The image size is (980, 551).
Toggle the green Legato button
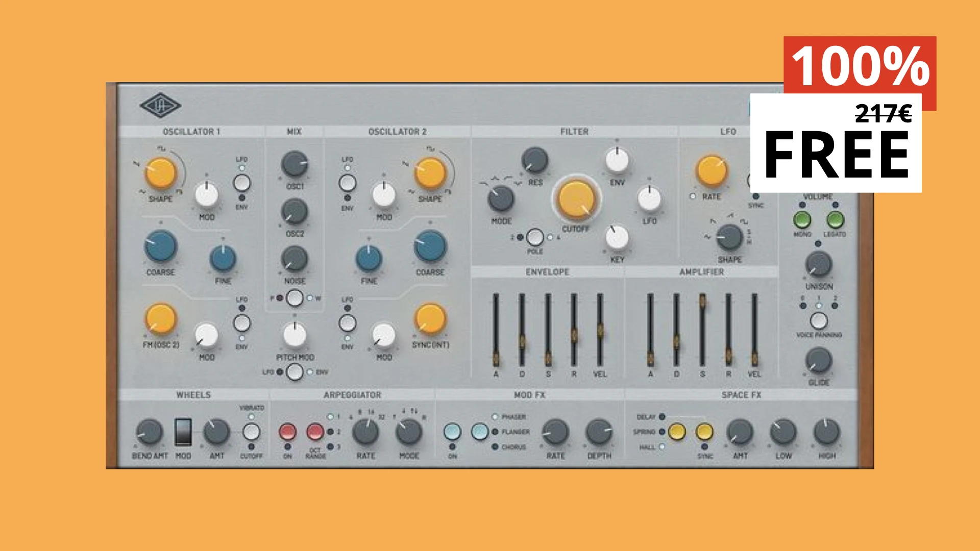pyautogui.click(x=835, y=220)
